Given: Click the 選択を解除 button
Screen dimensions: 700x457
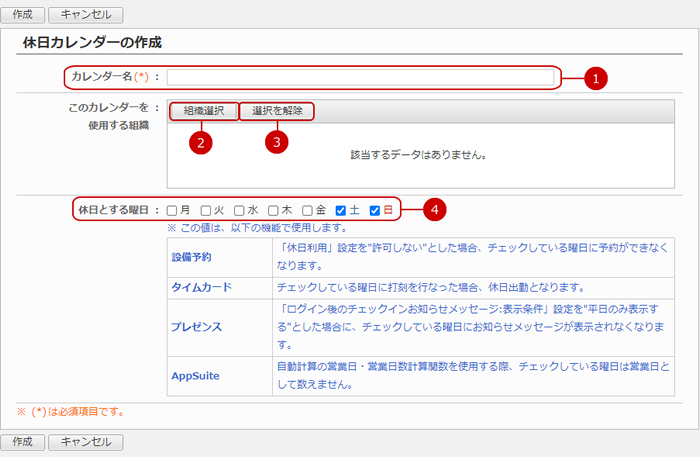Looking at the screenshot, I should (x=277, y=111).
